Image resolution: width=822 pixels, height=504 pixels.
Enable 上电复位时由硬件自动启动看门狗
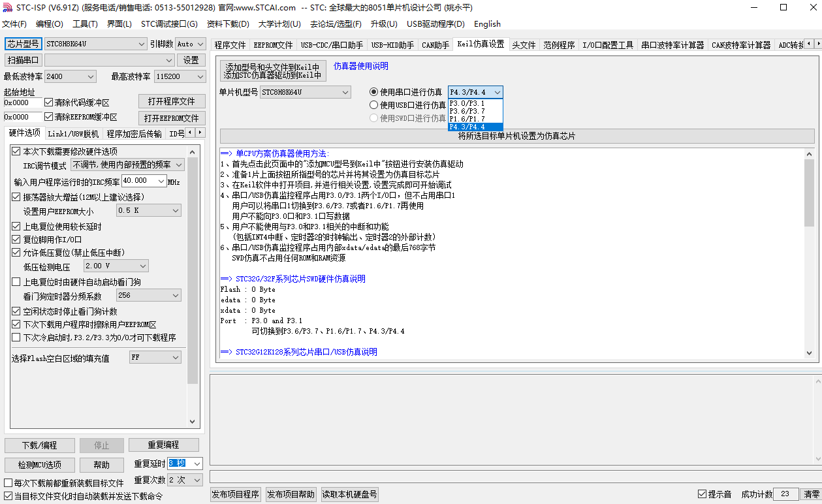[x=16, y=282]
